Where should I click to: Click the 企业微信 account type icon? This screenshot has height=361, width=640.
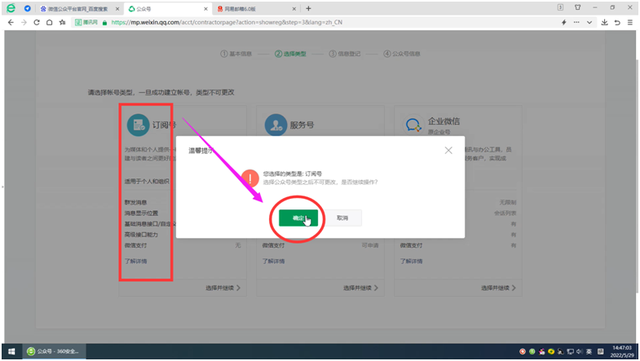pos(413,125)
